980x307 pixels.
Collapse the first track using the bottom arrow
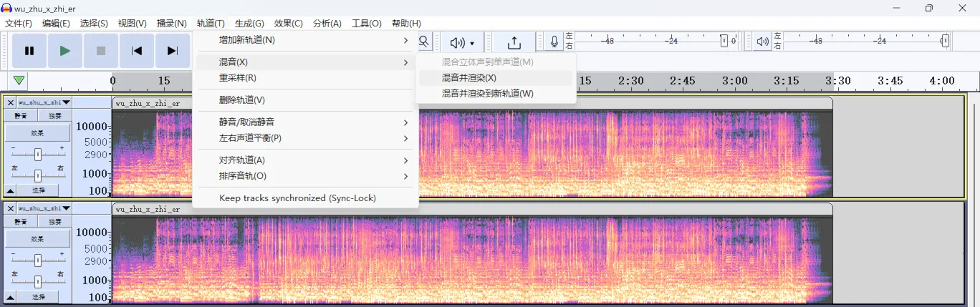click(11, 190)
